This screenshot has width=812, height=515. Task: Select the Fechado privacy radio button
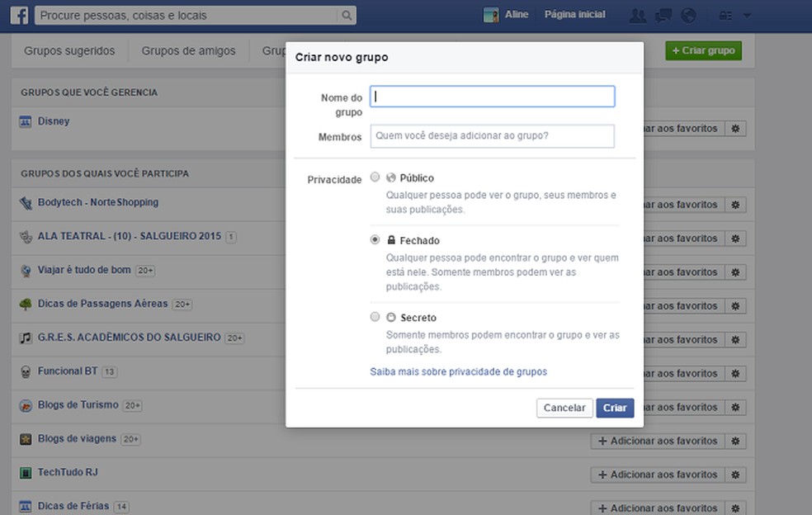(375, 239)
